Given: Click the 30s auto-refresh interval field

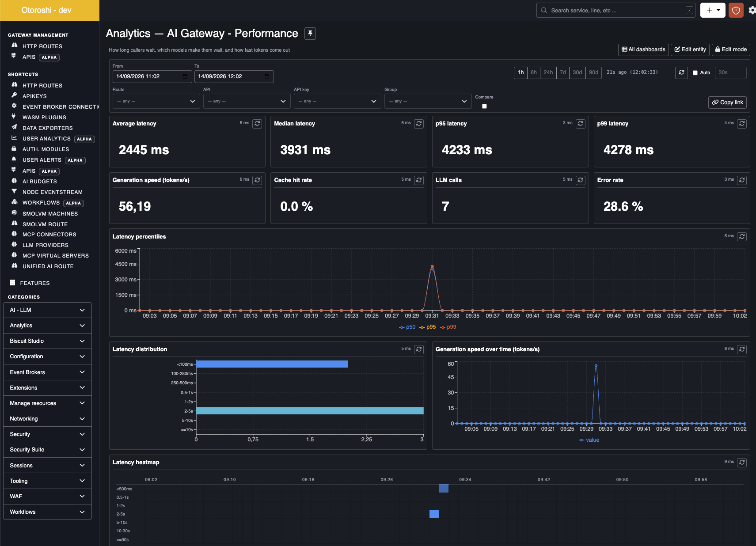Looking at the screenshot, I should click(x=730, y=72).
